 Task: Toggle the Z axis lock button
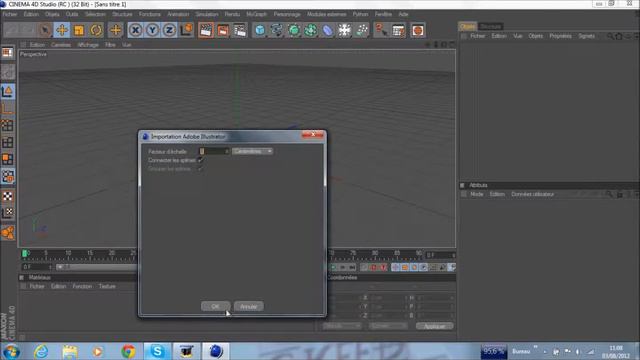[x=169, y=30]
